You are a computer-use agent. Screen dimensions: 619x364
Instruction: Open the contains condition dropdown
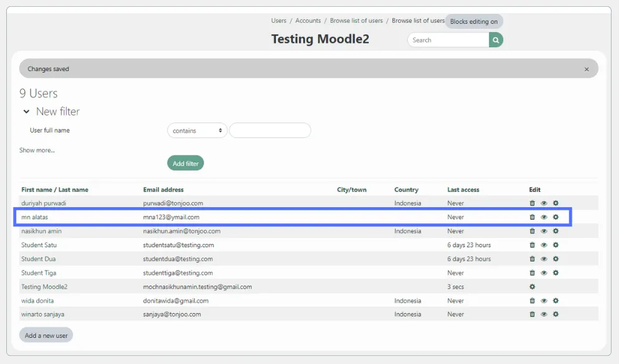[197, 130]
